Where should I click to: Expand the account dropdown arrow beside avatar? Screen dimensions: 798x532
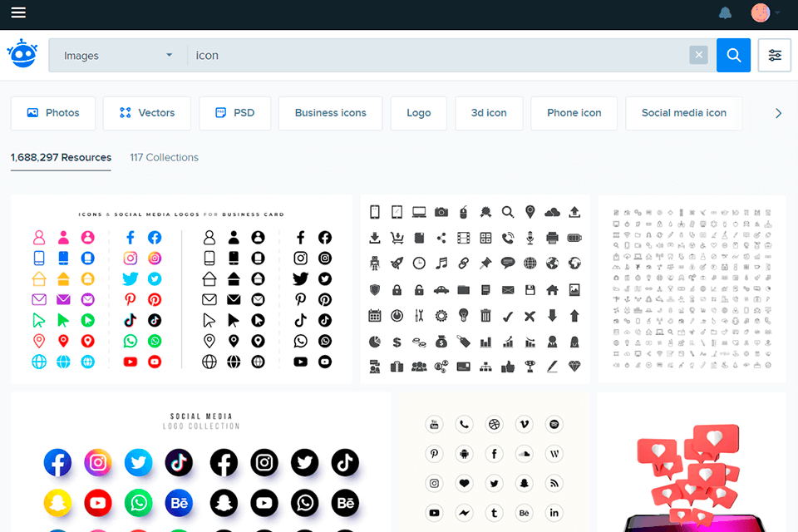[778, 13]
